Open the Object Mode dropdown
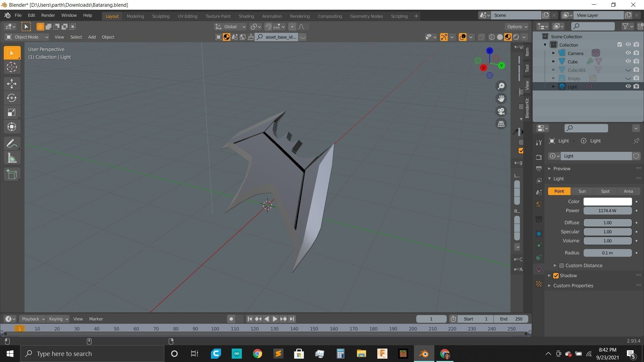Viewport: 644px width, 362px height. (x=27, y=37)
